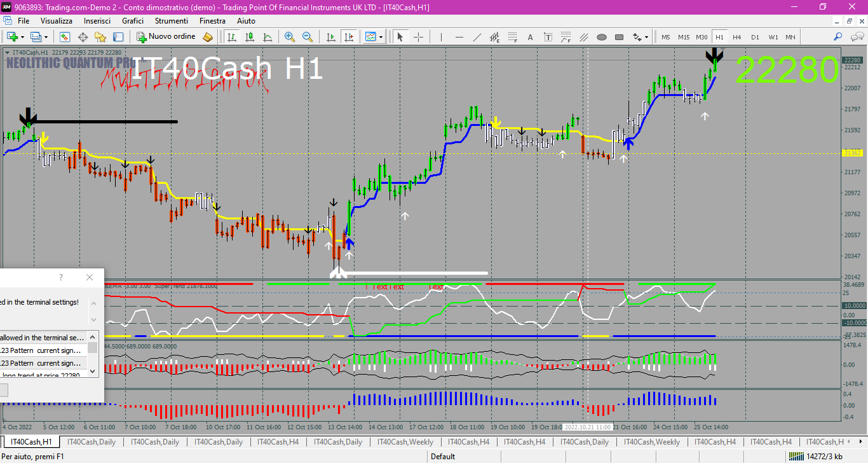Toggle the Data Window crosshair-circle icon

(83, 37)
